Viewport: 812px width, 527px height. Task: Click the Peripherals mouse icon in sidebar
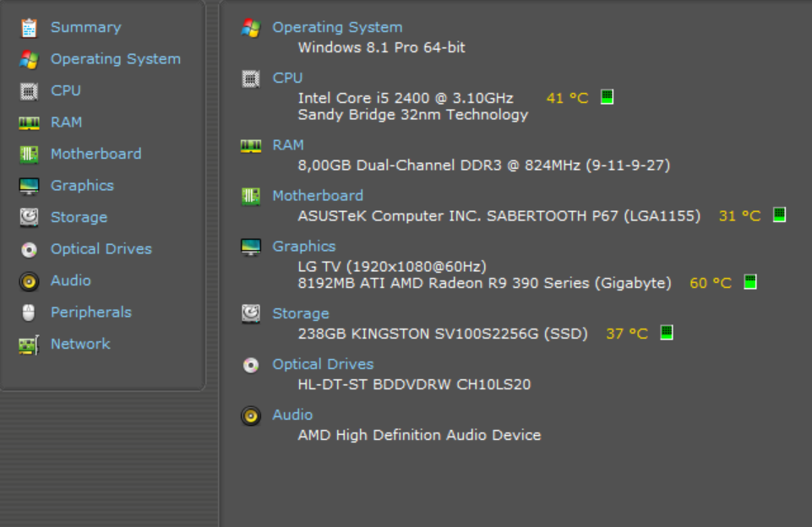pyautogui.click(x=29, y=312)
